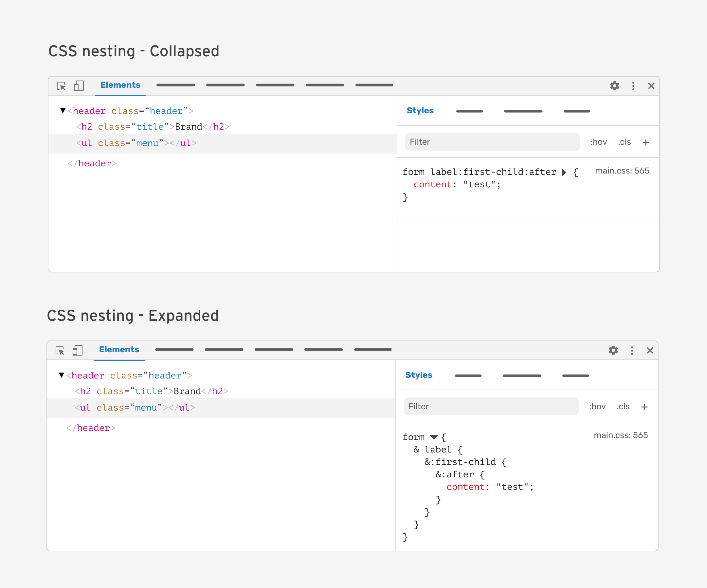707x588 pixels.
Task: Collapse header element in Collapsed panel DOM tree
Action: 63,110
